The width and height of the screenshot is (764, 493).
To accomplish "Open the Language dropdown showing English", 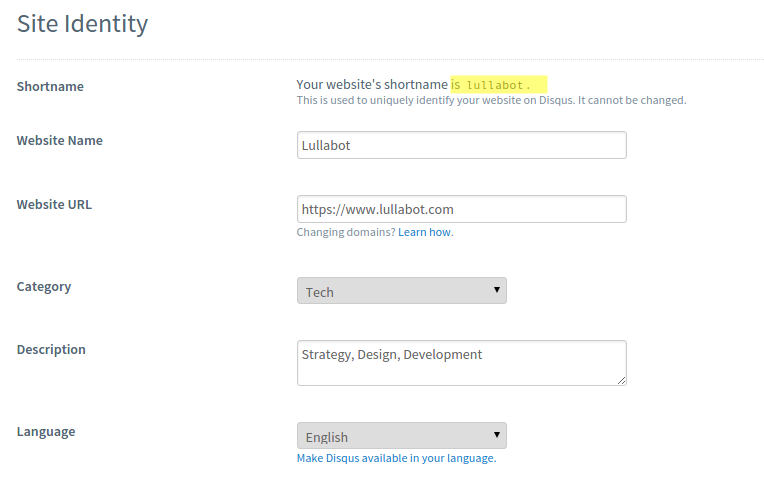I will pyautogui.click(x=401, y=436).
